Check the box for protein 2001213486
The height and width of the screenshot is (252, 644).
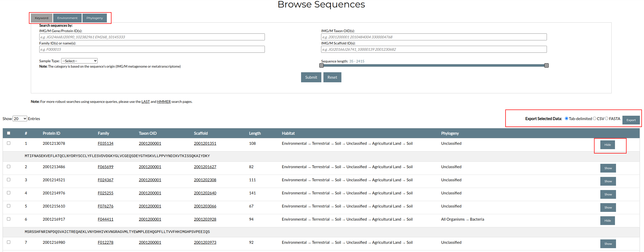9,167
